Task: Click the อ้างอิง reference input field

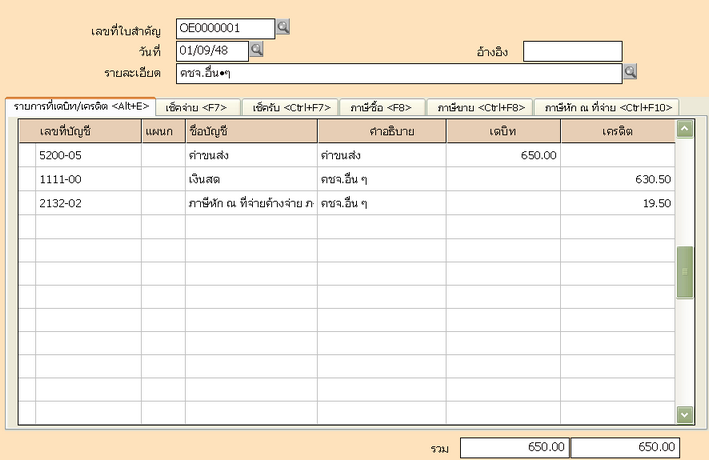Action: coord(572,51)
